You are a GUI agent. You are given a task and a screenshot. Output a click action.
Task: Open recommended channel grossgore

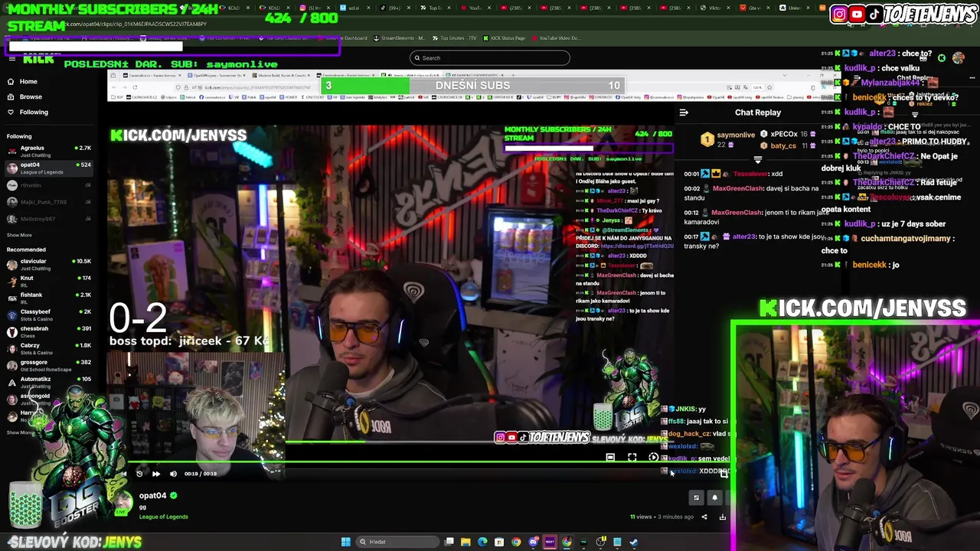tap(48, 365)
